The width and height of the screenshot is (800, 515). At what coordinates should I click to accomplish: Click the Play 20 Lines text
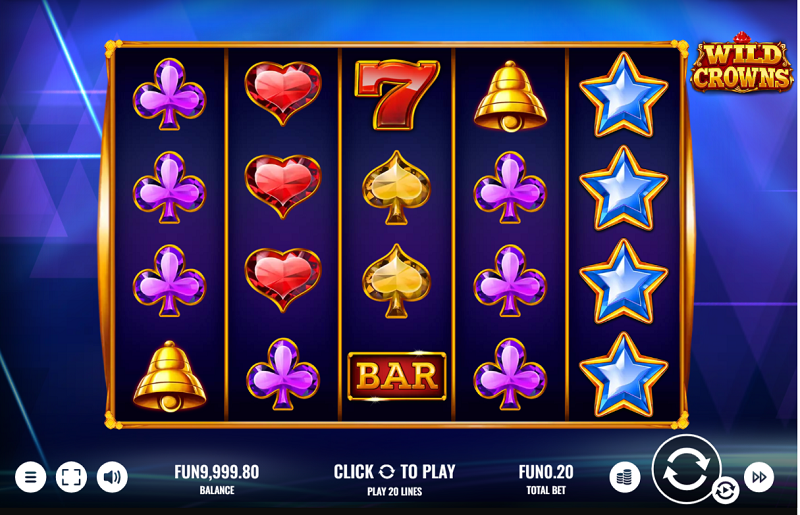(394, 492)
